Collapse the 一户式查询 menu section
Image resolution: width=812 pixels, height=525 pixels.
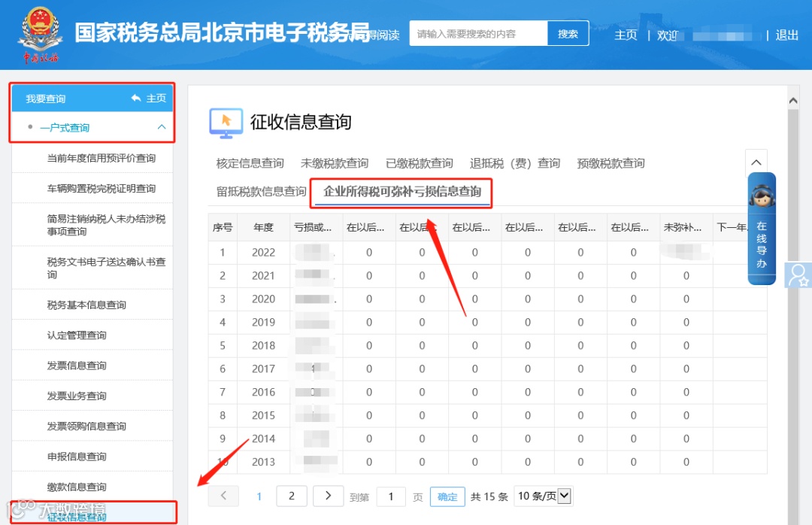(162, 127)
